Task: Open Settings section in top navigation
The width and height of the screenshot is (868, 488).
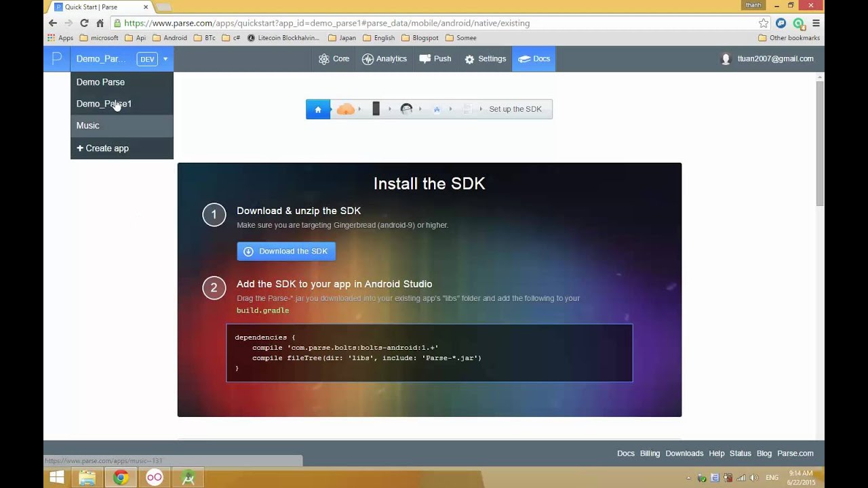Action: [x=486, y=59]
